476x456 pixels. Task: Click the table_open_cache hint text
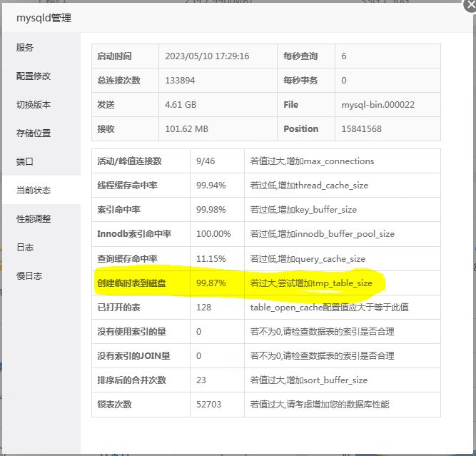[329, 308]
